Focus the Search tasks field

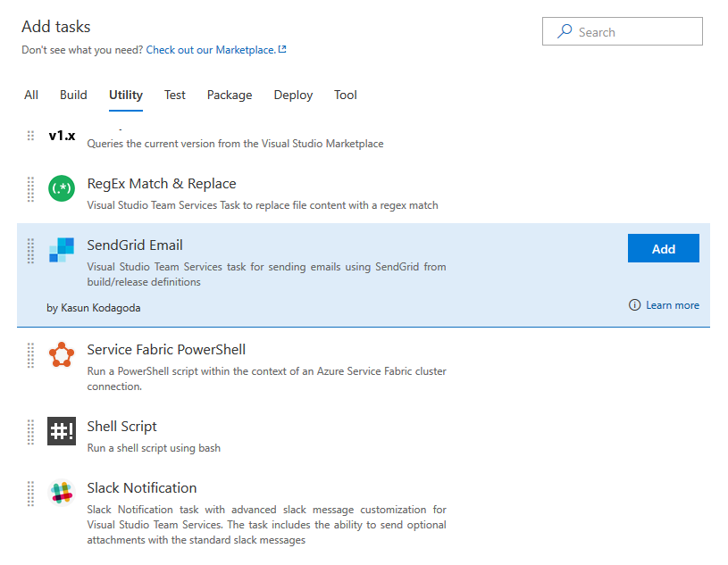[622, 31]
